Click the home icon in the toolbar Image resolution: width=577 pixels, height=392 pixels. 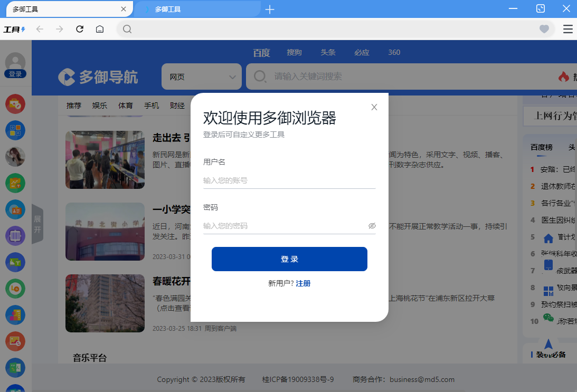(x=100, y=29)
